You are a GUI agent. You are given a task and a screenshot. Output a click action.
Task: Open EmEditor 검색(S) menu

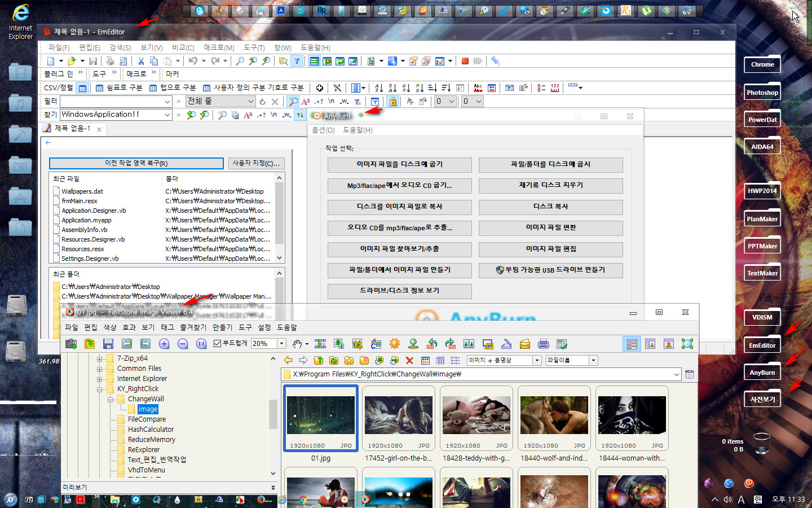[x=120, y=47]
